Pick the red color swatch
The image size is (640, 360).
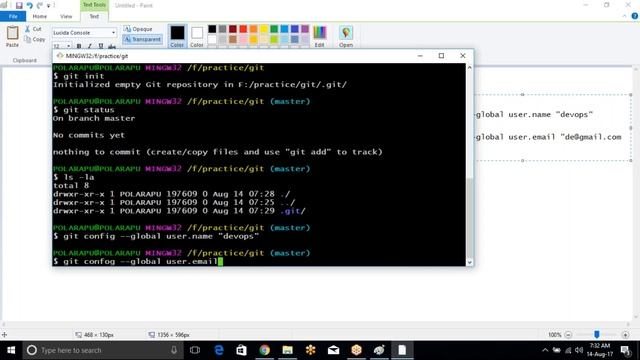243,29
